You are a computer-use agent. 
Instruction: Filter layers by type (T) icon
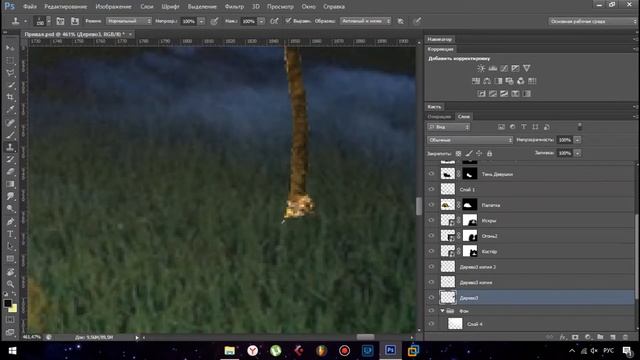524,127
